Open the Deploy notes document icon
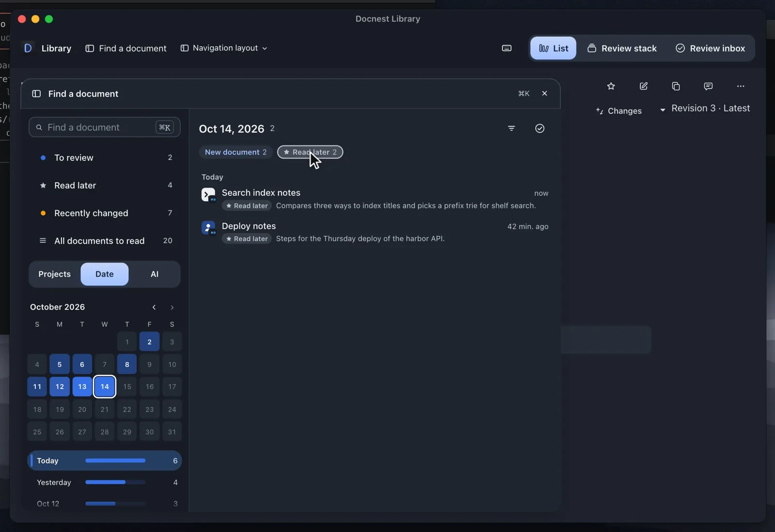Viewport: 775px width, 532px height. click(208, 228)
